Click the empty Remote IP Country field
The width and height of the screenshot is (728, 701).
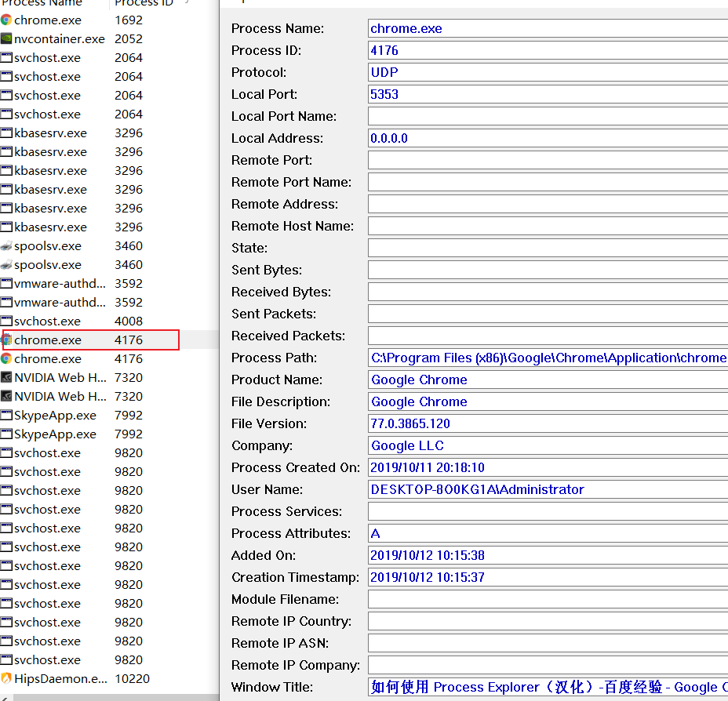click(x=548, y=621)
